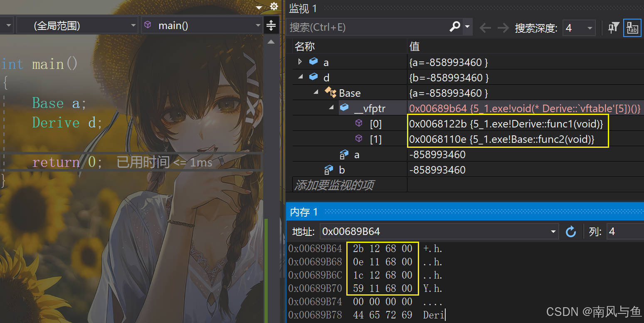Click value 0x0068122b Derive::func1
Screen dimensions: 644x323
pos(506,124)
